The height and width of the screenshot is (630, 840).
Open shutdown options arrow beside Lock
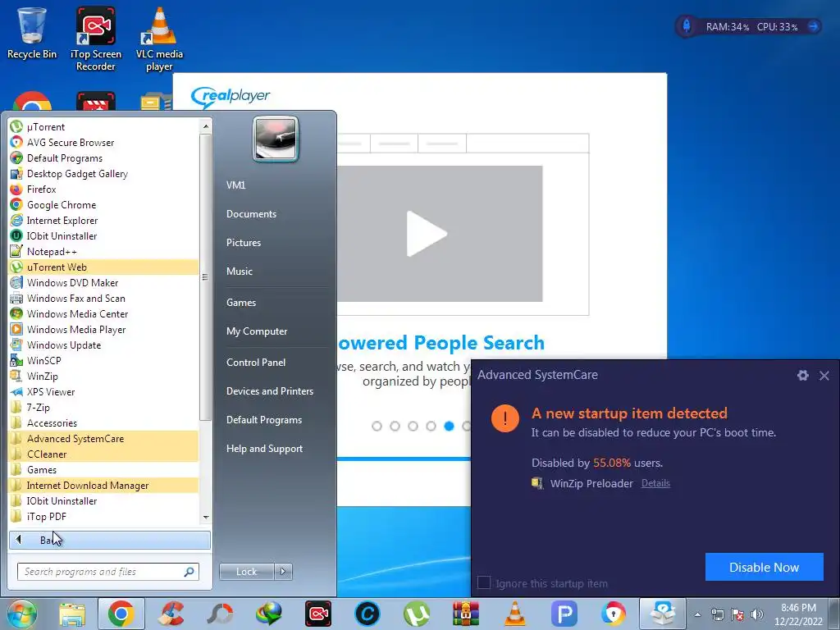click(283, 572)
